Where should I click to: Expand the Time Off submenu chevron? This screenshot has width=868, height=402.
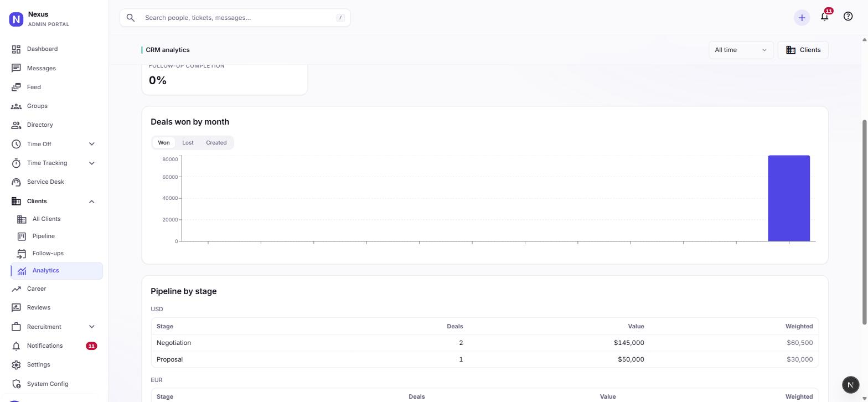[91, 144]
